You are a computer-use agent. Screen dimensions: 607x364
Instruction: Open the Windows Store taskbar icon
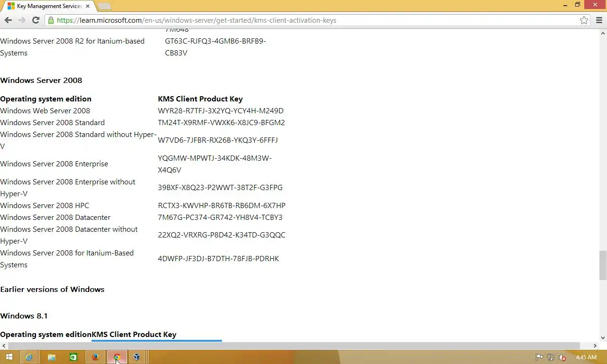point(73,357)
